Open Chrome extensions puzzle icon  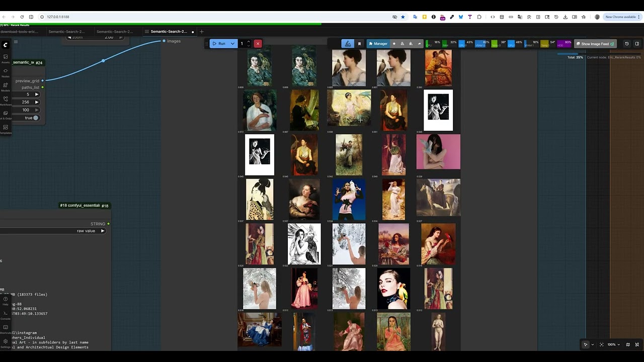479,17
